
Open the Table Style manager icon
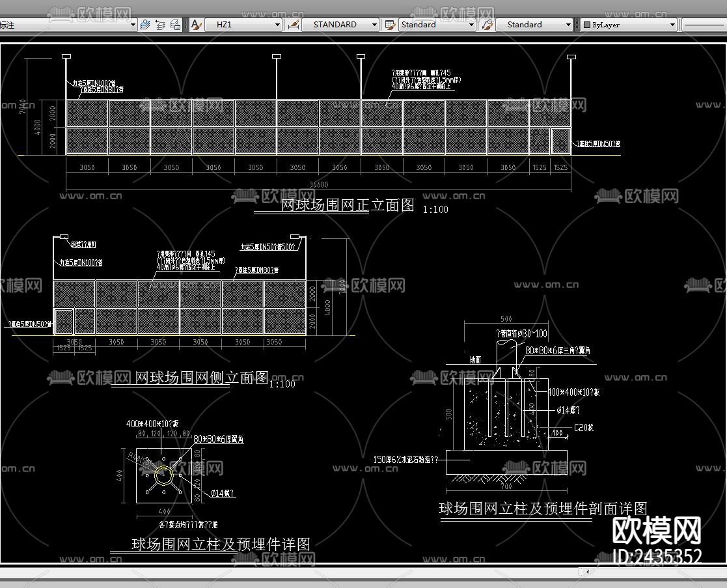pyautogui.click(x=391, y=25)
